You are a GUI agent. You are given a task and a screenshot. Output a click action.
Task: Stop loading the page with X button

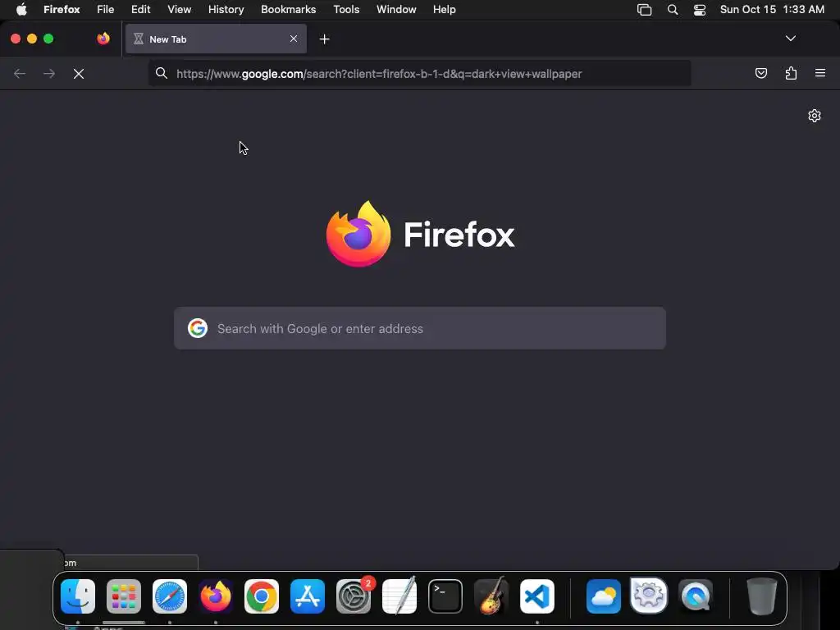pos(79,74)
